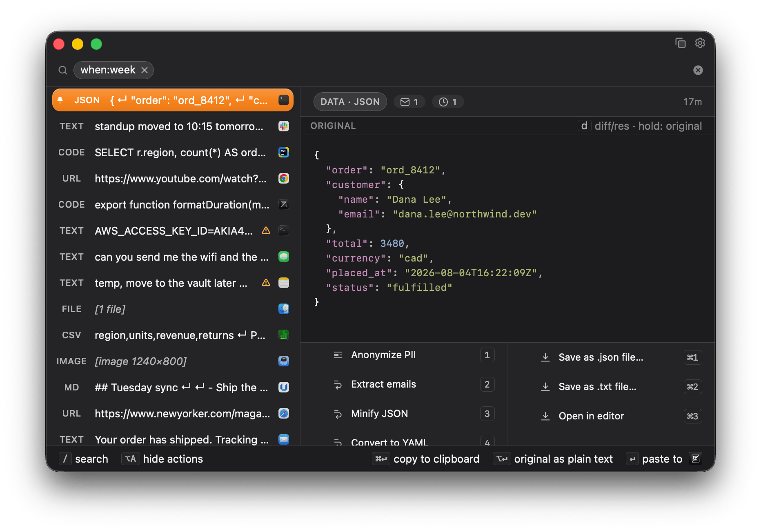Click the Messages icon on wifi row
Screen dimensions: 761x532
[x=284, y=257]
